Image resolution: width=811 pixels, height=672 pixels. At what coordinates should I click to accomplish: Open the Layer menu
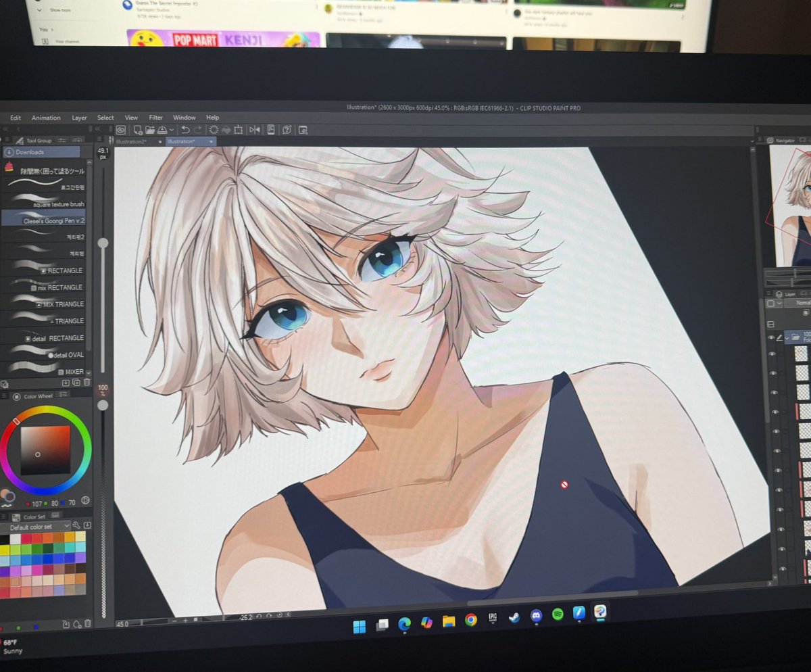pos(80,118)
